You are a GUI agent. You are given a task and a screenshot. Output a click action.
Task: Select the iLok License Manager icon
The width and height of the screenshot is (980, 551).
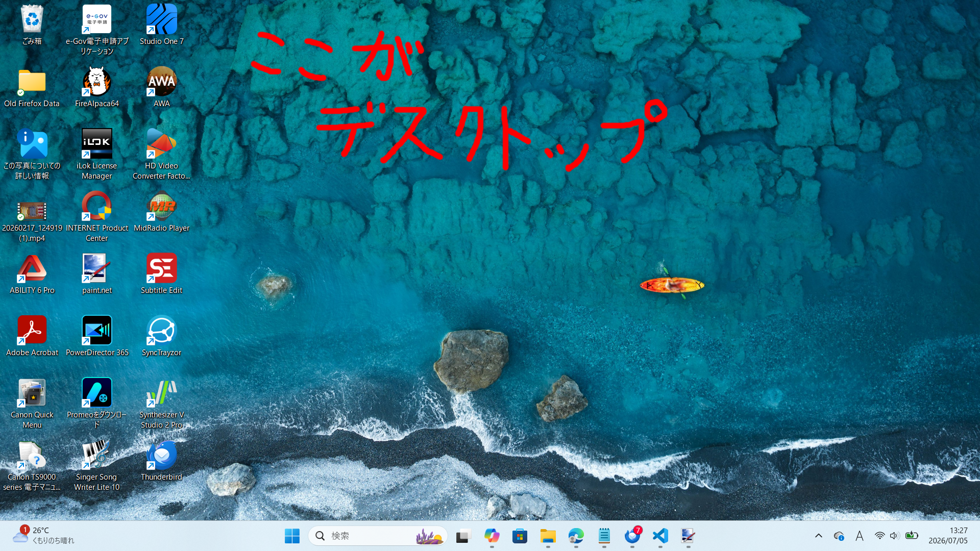pos(97,154)
